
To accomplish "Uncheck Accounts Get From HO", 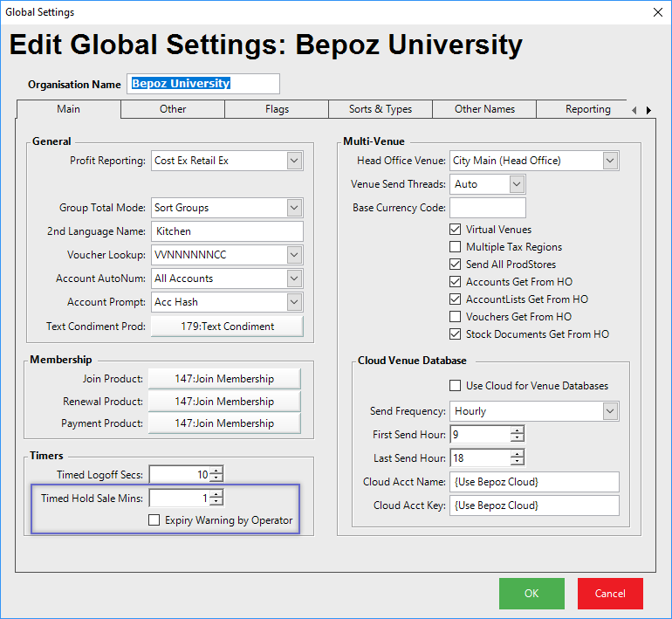I will click(x=456, y=282).
